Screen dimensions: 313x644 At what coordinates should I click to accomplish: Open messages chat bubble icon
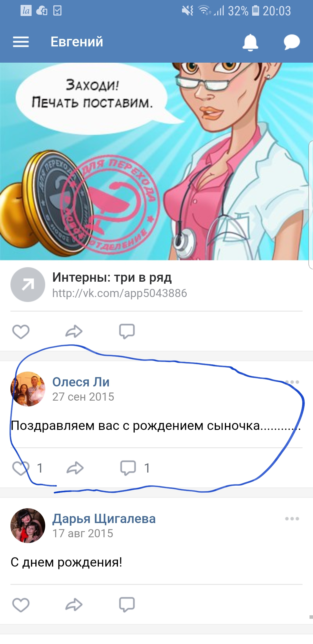pos(292,42)
